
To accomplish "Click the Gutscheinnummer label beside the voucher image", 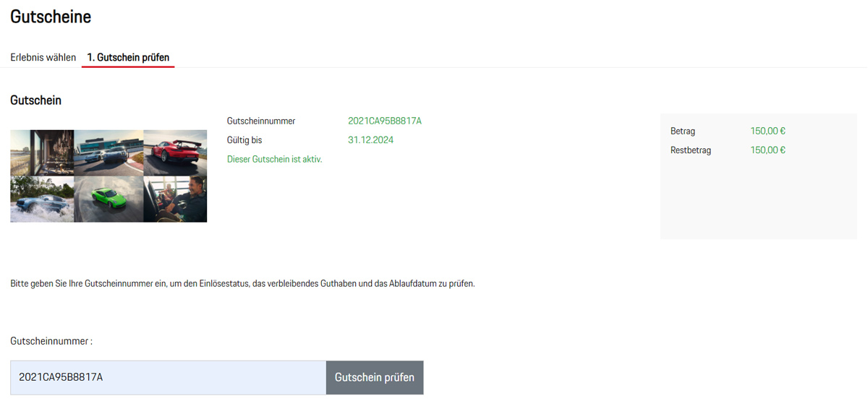I will [x=261, y=121].
